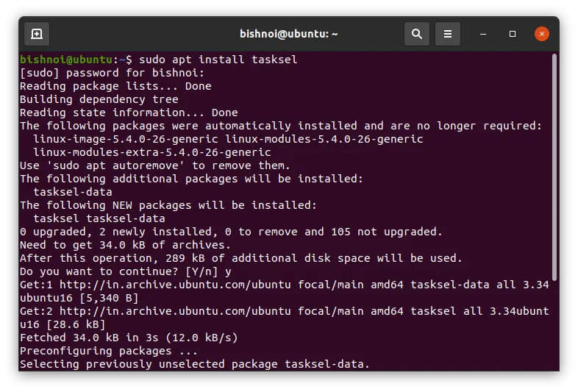Minimize the terminal window
The image size is (578, 392).
pos(483,34)
